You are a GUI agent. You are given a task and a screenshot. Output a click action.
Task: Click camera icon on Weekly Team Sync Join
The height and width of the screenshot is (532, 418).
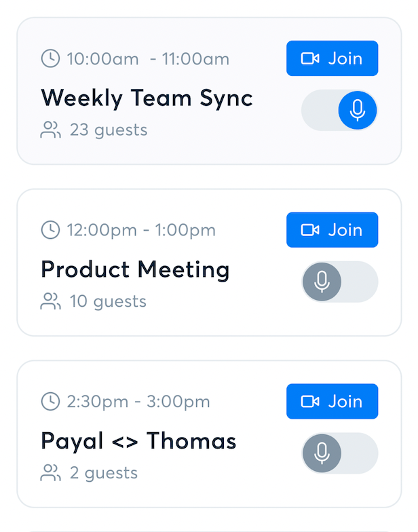[x=310, y=58]
